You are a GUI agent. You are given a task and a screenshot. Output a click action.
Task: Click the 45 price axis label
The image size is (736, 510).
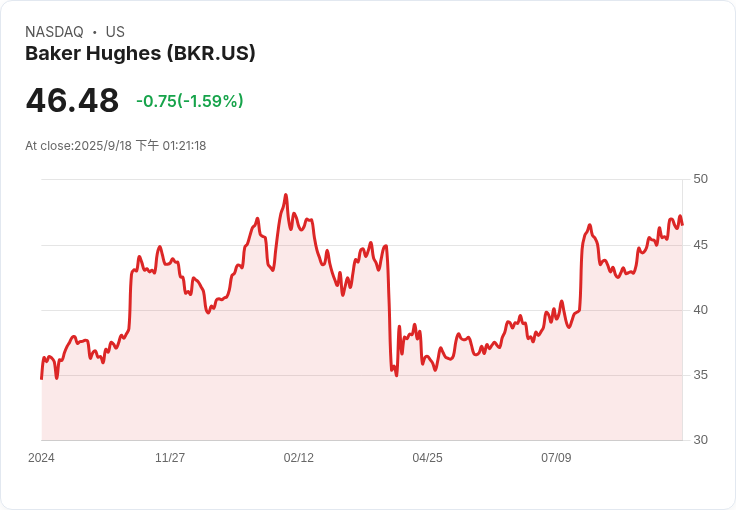[x=700, y=245]
